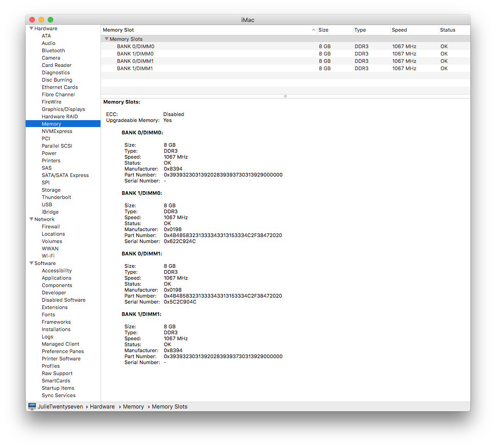Show Power information

[x=49, y=153]
